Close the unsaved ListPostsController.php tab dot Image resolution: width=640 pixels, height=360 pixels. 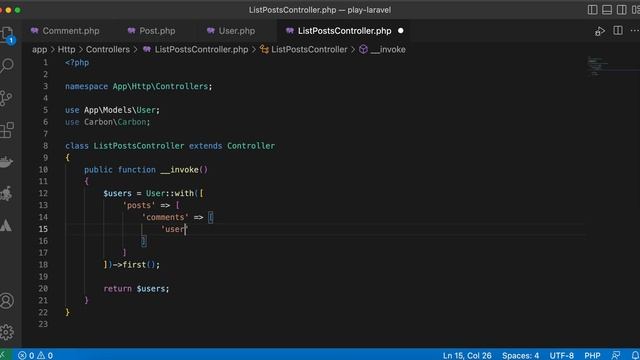click(x=400, y=31)
